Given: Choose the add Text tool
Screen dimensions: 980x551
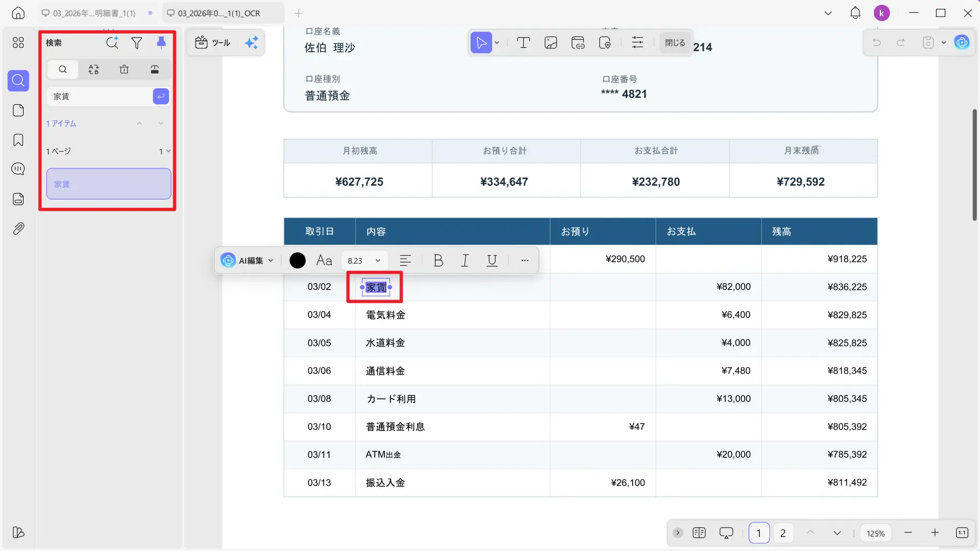Looking at the screenshot, I should point(523,43).
